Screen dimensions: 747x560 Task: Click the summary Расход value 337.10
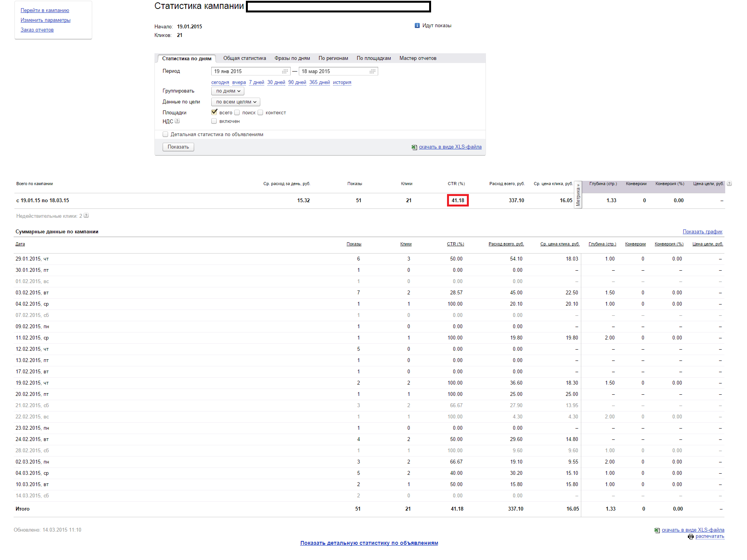click(516, 201)
